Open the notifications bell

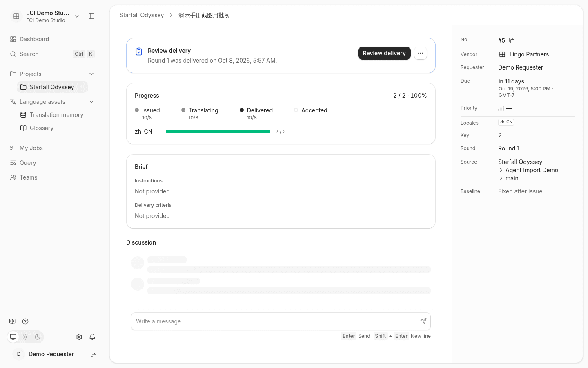click(x=92, y=337)
